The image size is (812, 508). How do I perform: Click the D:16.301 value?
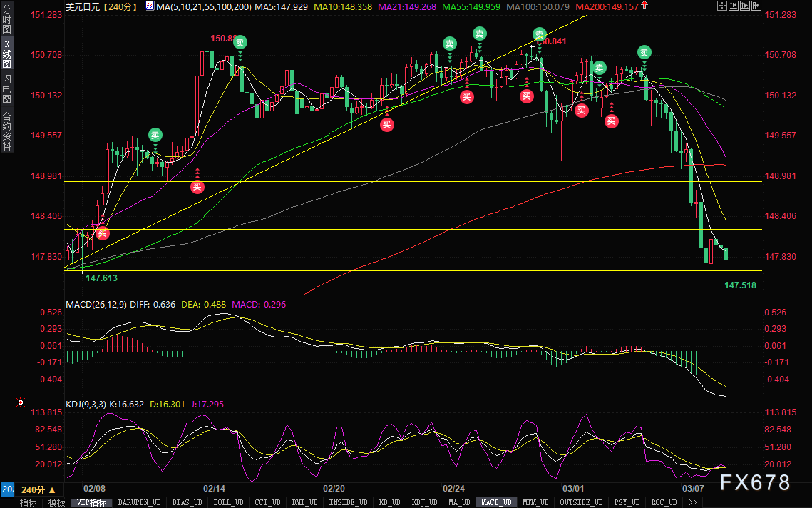(168, 404)
